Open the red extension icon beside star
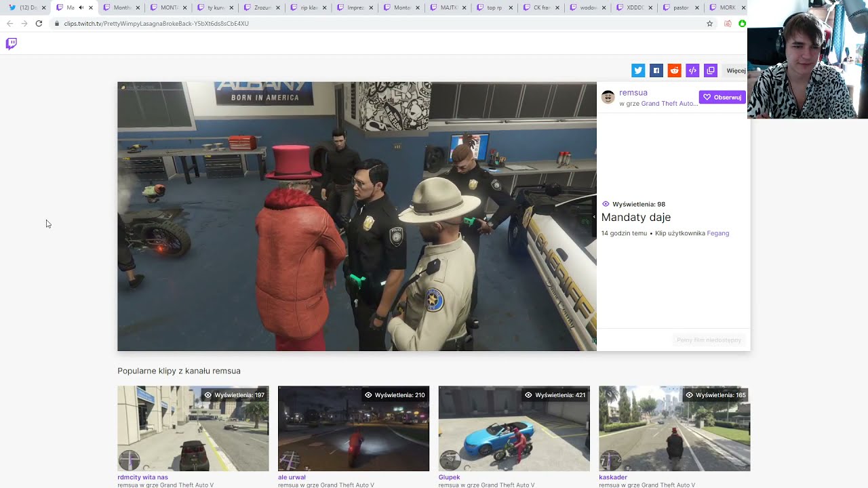868x488 pixels. coord(728,23)
